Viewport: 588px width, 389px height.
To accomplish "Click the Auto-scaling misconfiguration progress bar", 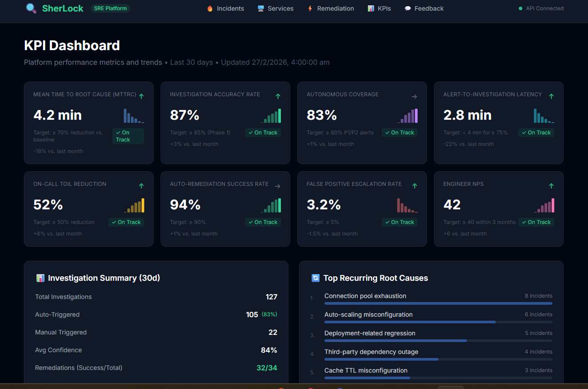I will pyautogui.click(x=438, y=322).
